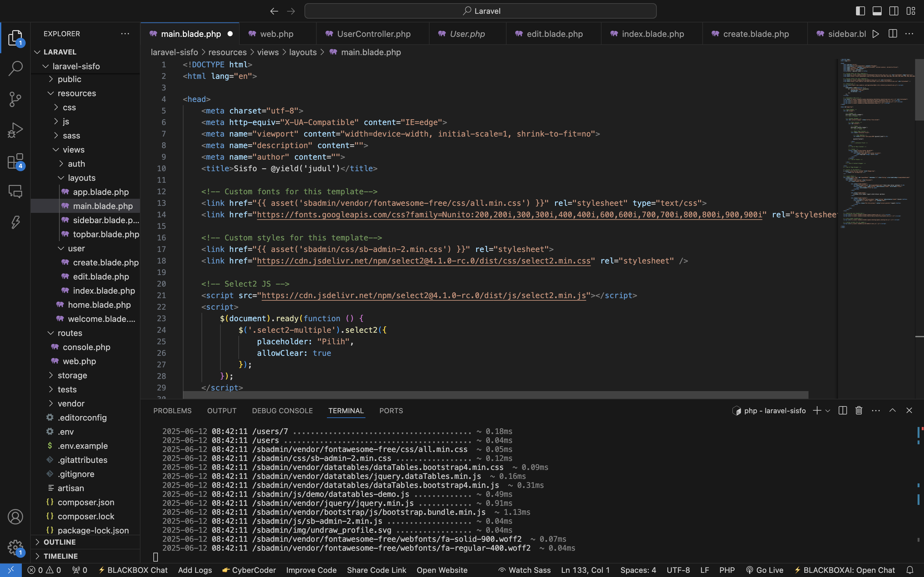Open the Search view in activity bar
The image size is (924, 577).
coord(15,69)
